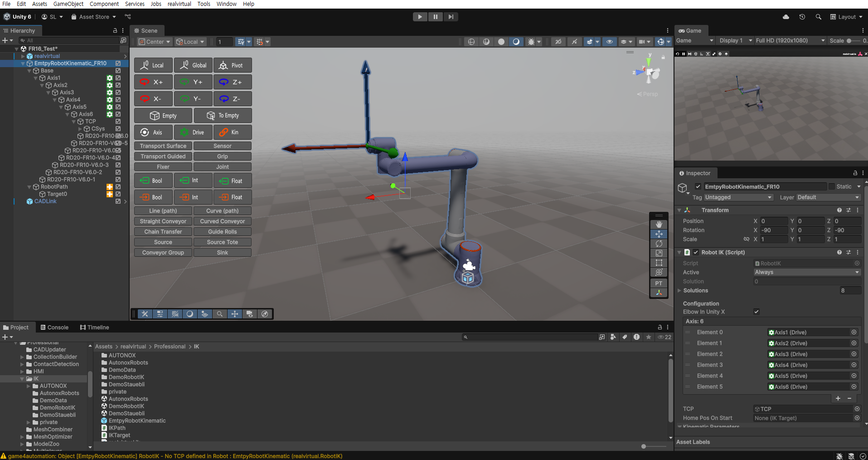
Task: Click the Position X input field
Action: coord(774,221)
